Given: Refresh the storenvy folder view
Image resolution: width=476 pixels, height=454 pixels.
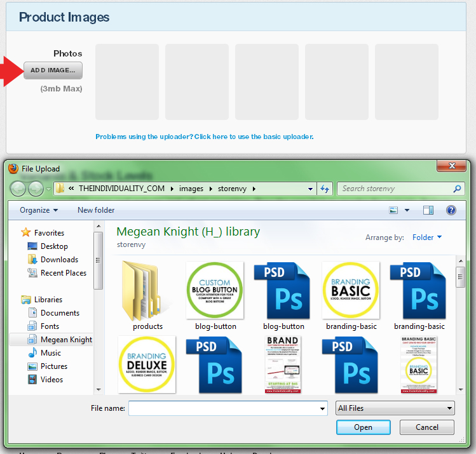Looking at the screenshot, I should click(x=325, y=189).
